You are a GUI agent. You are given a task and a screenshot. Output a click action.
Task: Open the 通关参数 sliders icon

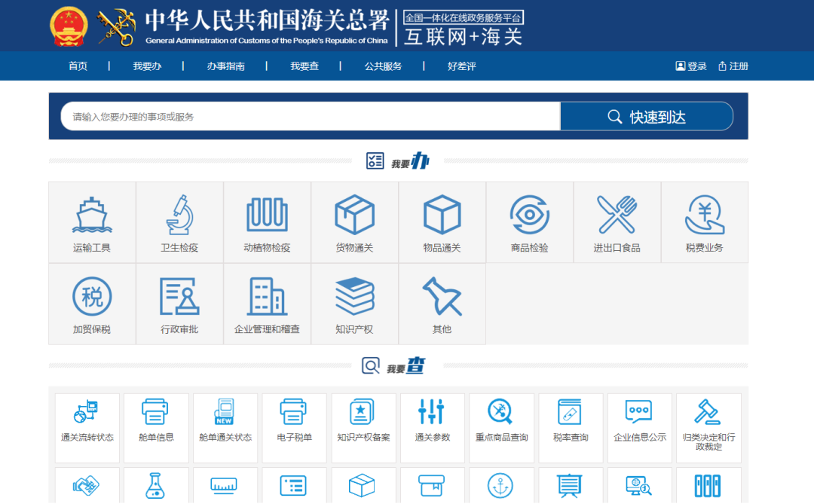point(431,411)
